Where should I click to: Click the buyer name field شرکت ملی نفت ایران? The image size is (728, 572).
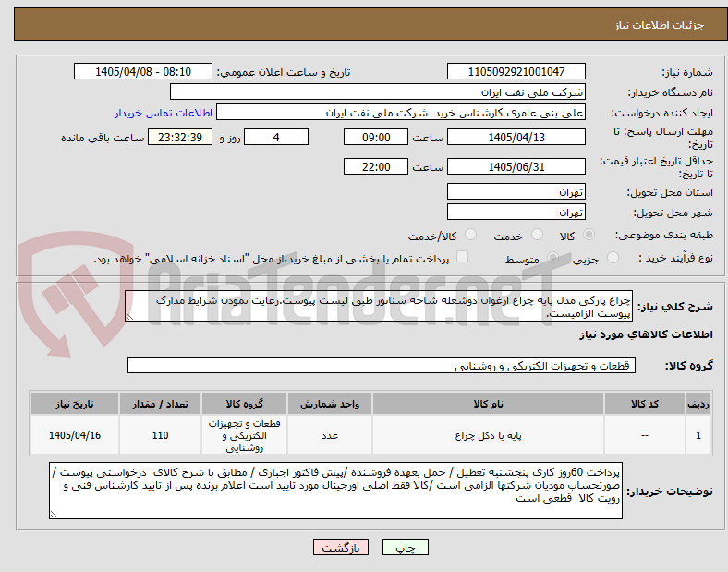[x=378, y=91]
